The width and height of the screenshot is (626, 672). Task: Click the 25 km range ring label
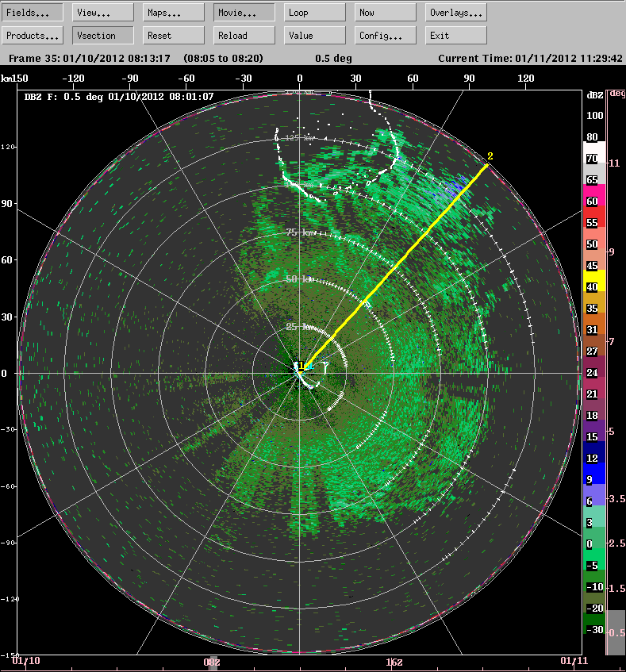[x=298, y=327]
